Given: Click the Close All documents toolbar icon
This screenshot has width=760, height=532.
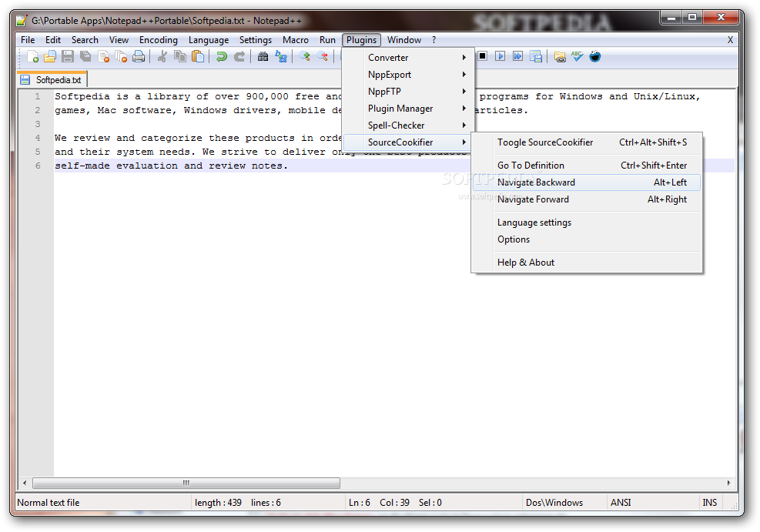Looking at the screenshot, I should click(121, 57).
